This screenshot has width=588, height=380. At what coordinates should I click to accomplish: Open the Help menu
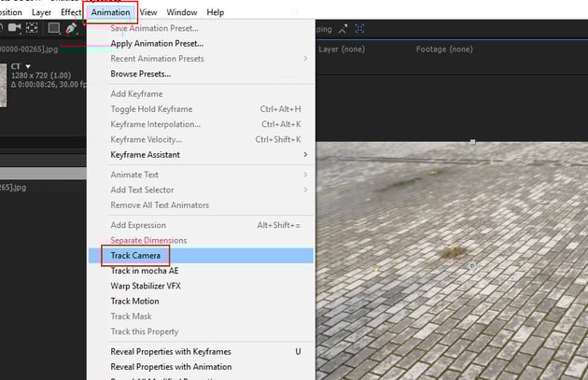coord(216,12)
